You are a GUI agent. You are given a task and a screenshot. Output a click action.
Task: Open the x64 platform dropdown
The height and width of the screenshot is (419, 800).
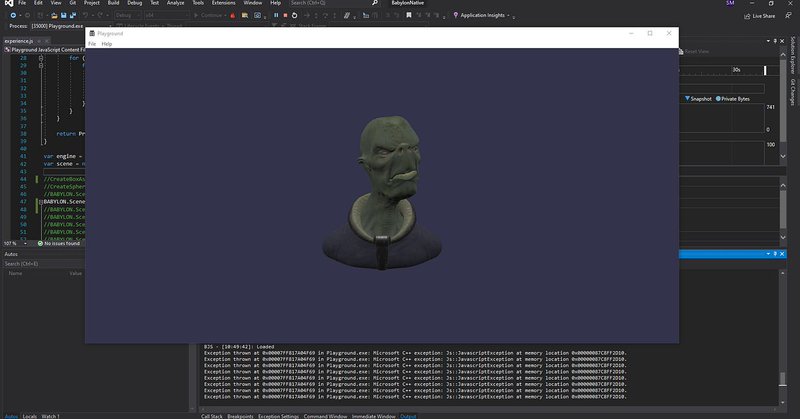(x=166, y=15)
